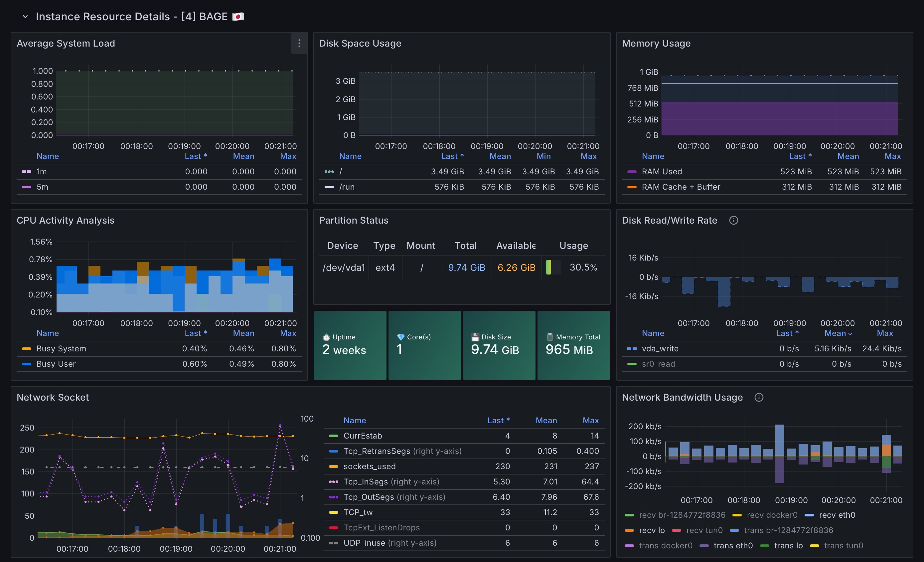The width and height of the screenshot is (924, 562).
Task: Open the Network Socket panel title
Action: (x=53, y=397)
